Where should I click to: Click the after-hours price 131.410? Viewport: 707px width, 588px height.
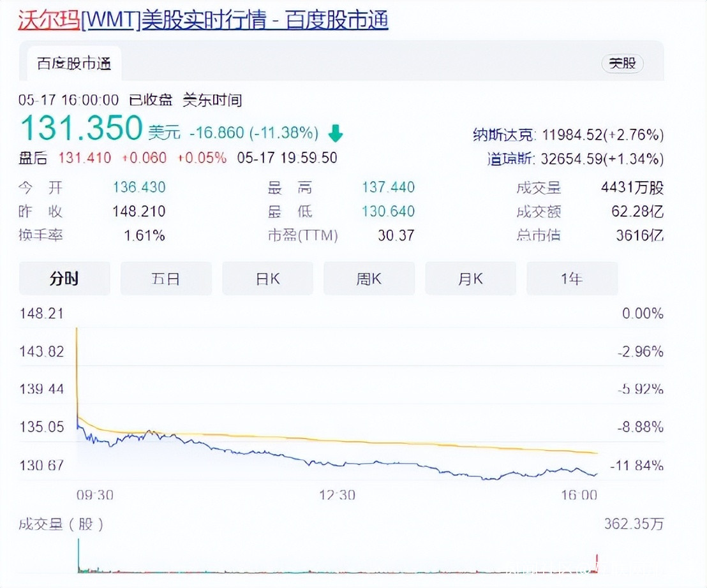point(85,158)
